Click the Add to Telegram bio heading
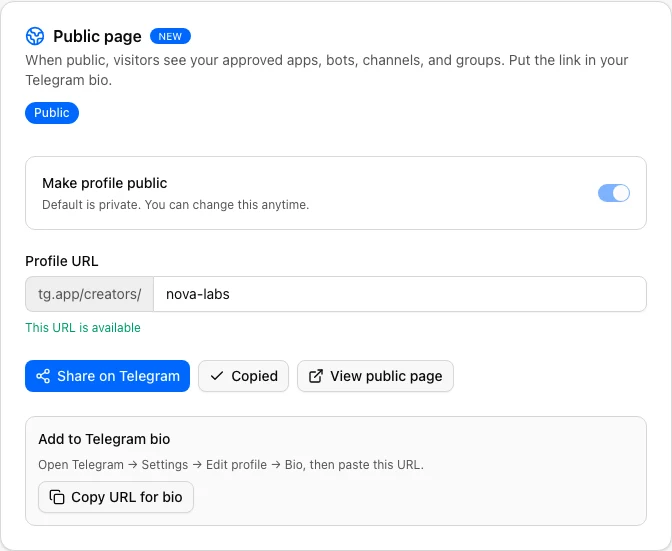Screen dimensions: 672x551 (104, 439)
